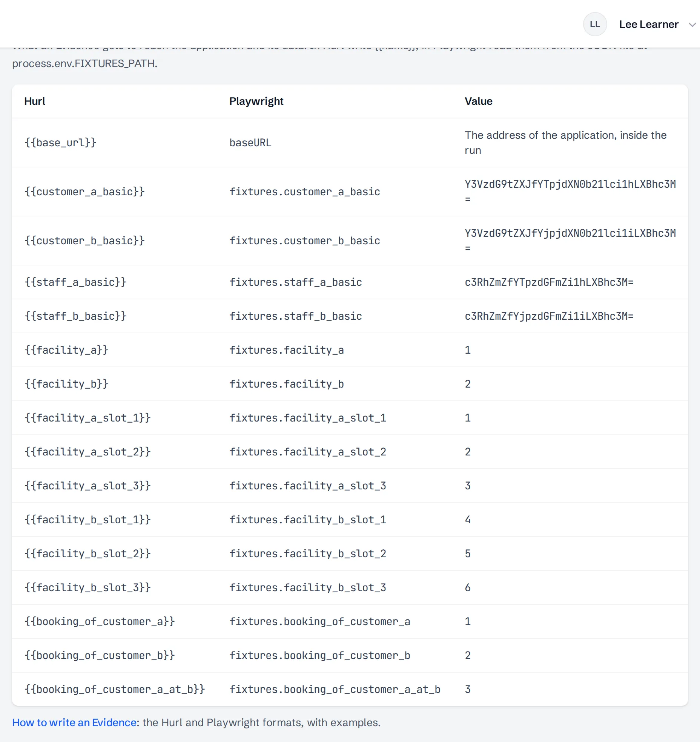Select the value c3RhZmZfYTpzdGFmZi1hLXBhc3M=
The width and height of the screenshot is (700, 742).
click(x=549, y=282)
